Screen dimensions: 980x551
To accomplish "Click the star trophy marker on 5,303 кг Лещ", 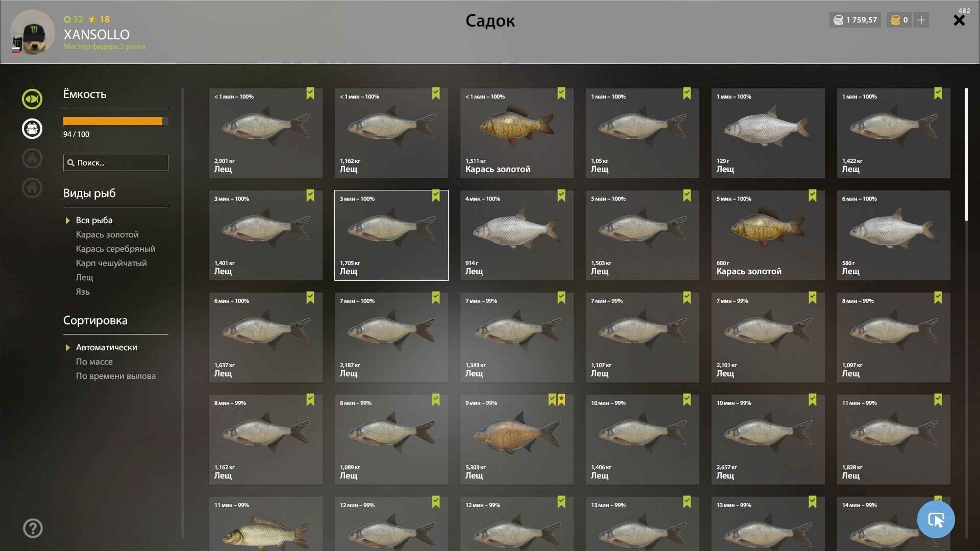I will pyautogui.click(x=561, y=400).
